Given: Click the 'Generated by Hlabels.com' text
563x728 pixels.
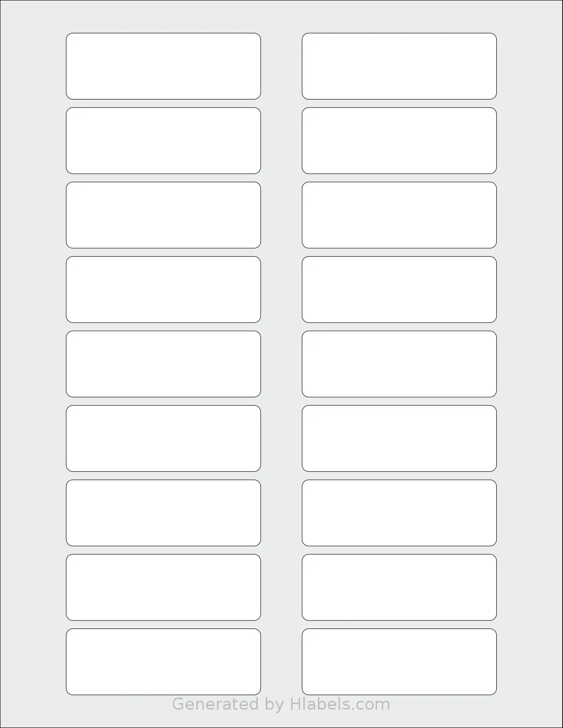Looking at the screenshot, I should pyautogui.click(x=281, y=705).
